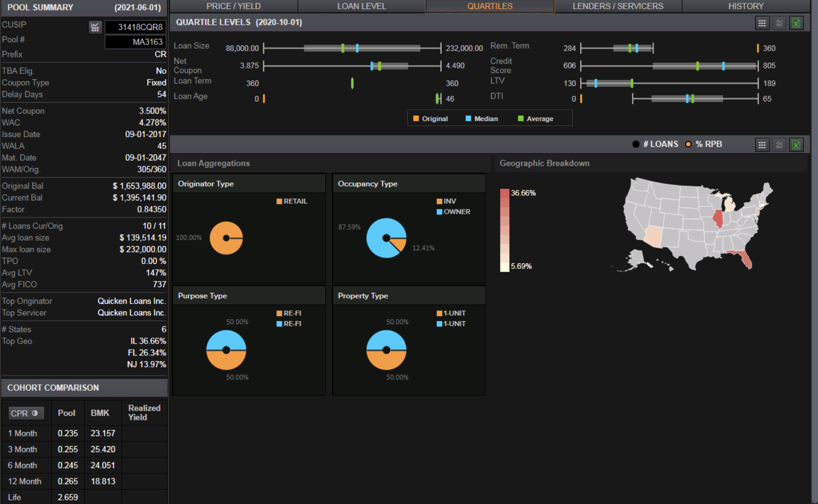Screen dimensions: 818x504
Task: Export Quartile Levels to Excel
Action: point(796,23)
